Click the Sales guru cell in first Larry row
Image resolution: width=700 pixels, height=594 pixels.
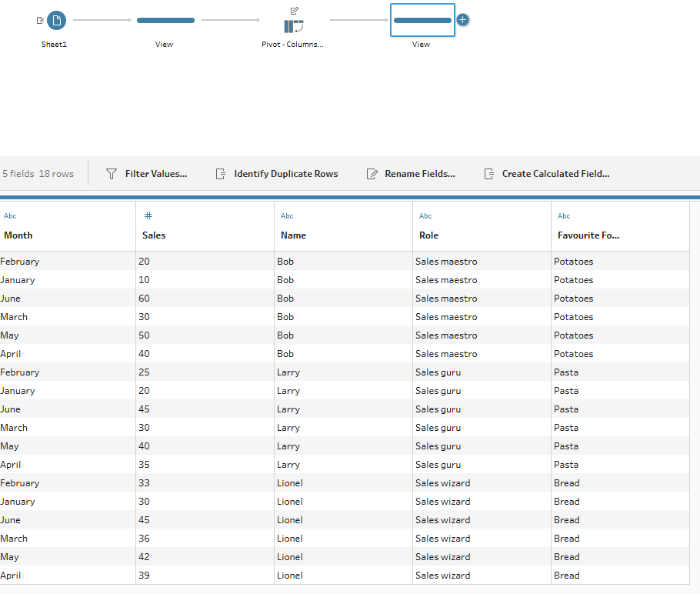438,372
